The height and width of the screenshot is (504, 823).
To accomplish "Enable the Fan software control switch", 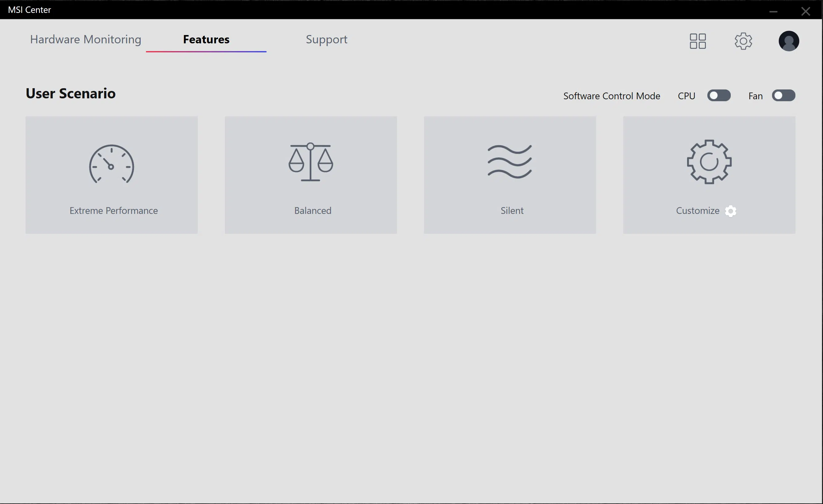I will point(783,96).
